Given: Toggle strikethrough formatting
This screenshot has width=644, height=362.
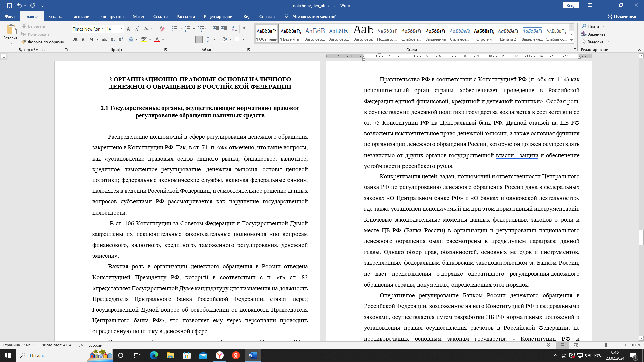Looking at the screenshot, I should coord(105,39).
